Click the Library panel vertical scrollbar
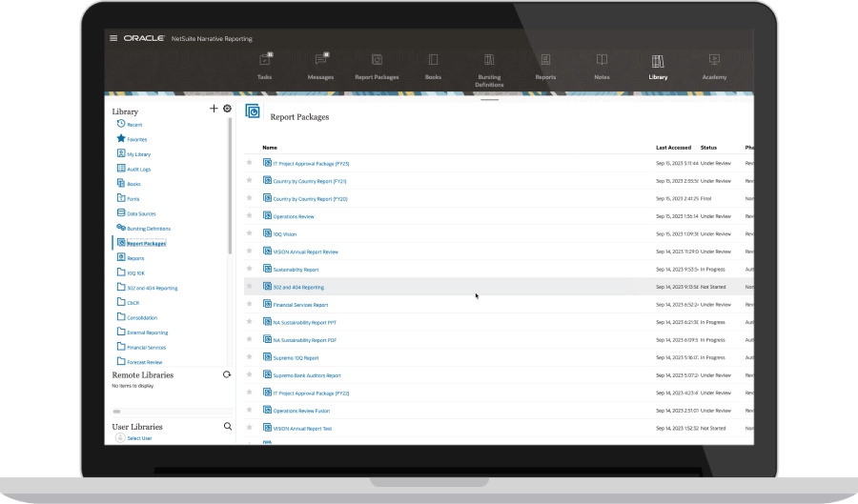 pos(231,191)
